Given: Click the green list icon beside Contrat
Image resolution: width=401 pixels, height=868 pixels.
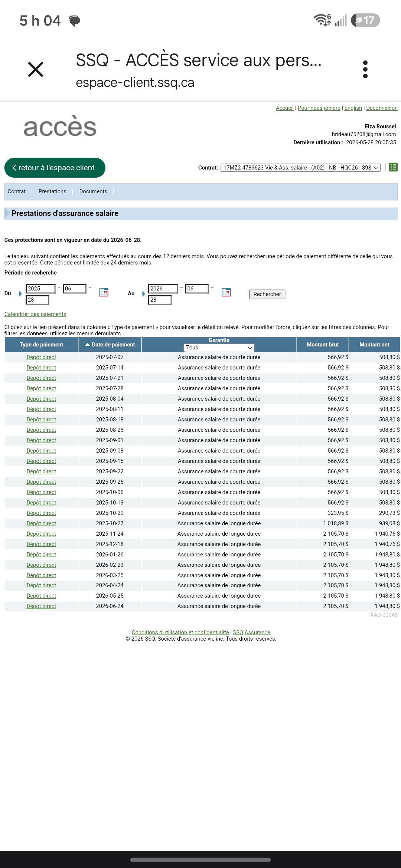Looking at the screenshot, I should pos(393,167).
